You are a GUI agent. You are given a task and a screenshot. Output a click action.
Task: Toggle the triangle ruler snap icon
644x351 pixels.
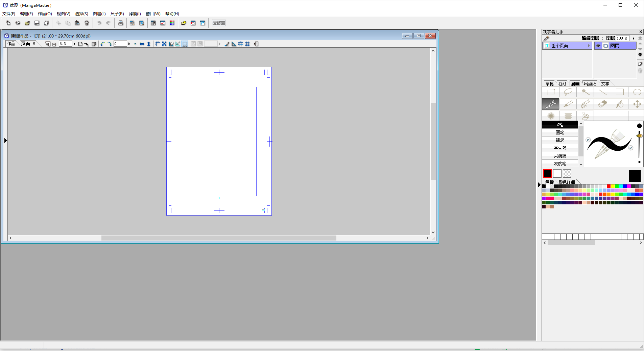tap(234, 44)
